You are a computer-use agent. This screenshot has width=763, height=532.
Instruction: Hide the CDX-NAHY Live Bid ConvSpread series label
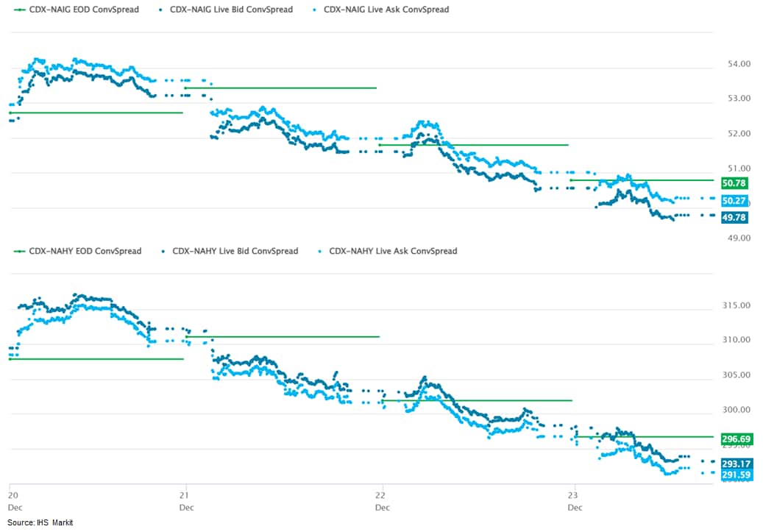235,251
